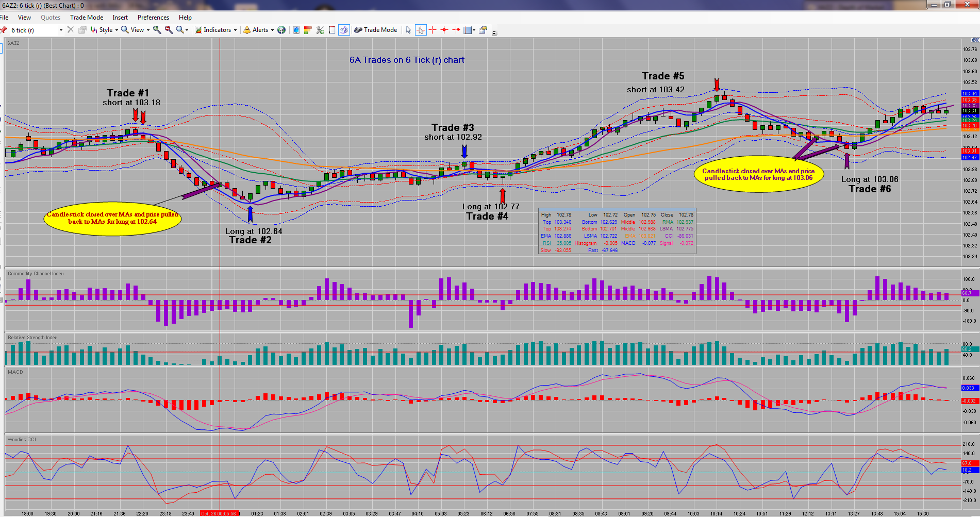Click the 'Trade #3' chart label
980x517 pixels.
pyautogui.click(x=453, y=127)
